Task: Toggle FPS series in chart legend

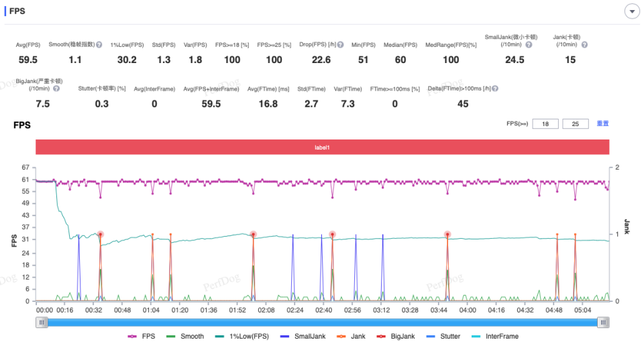Action: pos(142,336)
